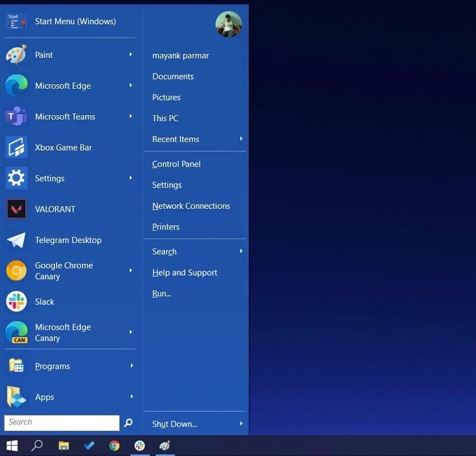Open File Explorer from taskbar
Image resolution: width=476 pixels, height=456 pixels.
click(64, 446)
